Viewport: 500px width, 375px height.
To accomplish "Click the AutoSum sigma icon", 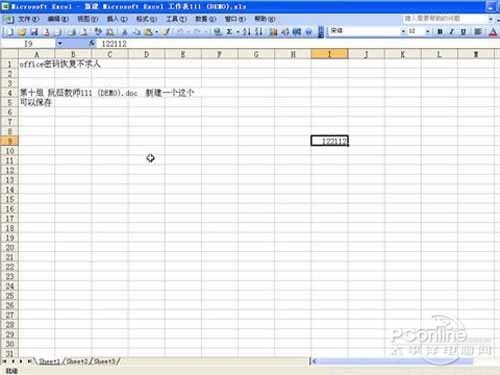I will [x=229, y=32].
